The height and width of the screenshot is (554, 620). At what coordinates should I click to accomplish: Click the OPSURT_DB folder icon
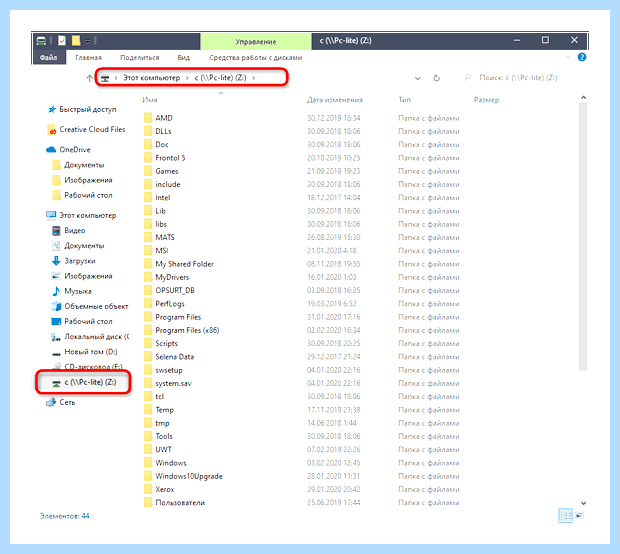click(x=148, y=290)
